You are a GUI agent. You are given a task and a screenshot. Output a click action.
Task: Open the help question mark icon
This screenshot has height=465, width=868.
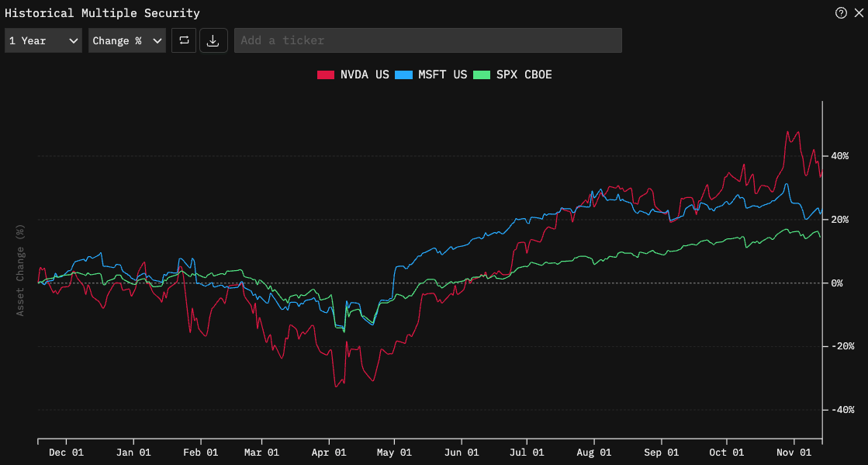point(841,13)
